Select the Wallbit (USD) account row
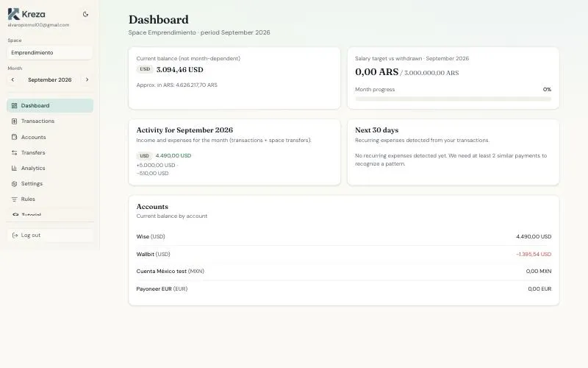 [343, 254]
